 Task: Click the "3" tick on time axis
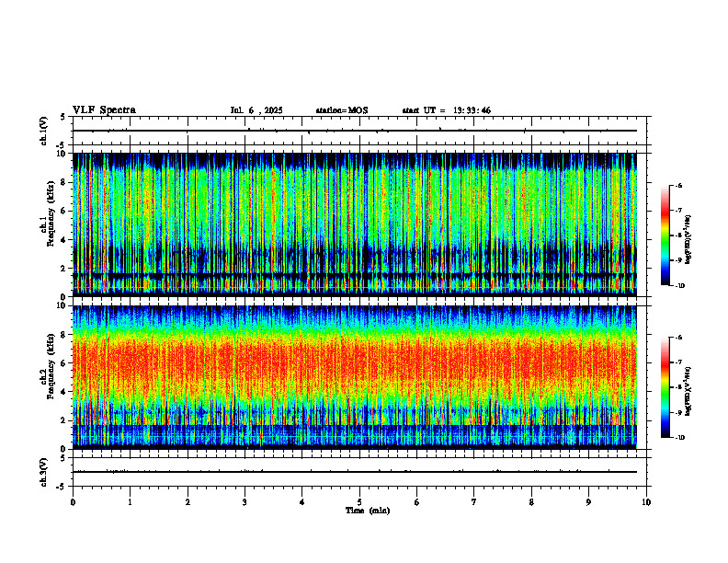point(245,502)
